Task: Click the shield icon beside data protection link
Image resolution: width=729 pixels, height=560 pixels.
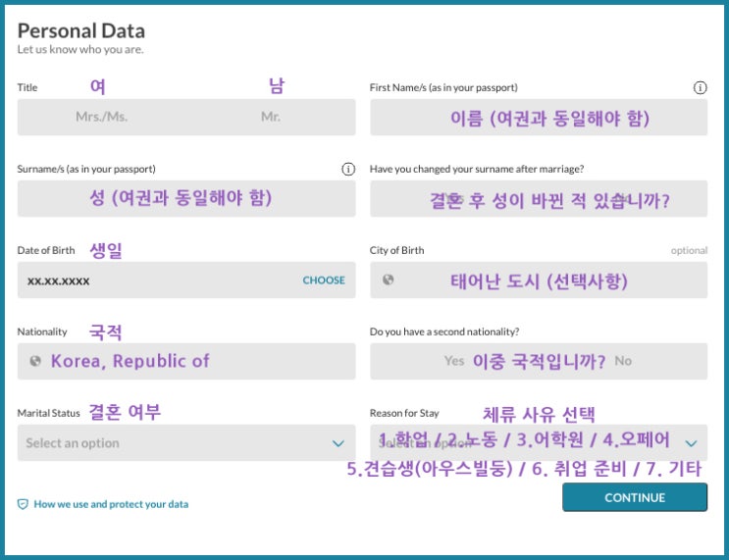Action: pos(23,504)
